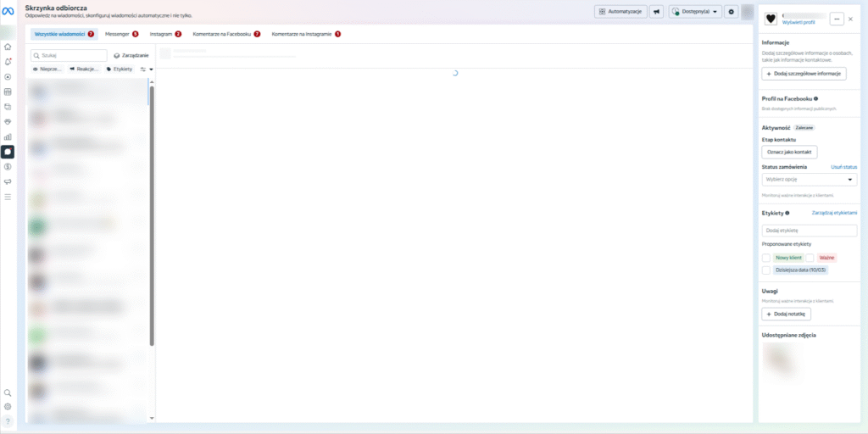Screen dimensions: 868x434
Task: Click the Usuń status link
Action: pos(843,167)
